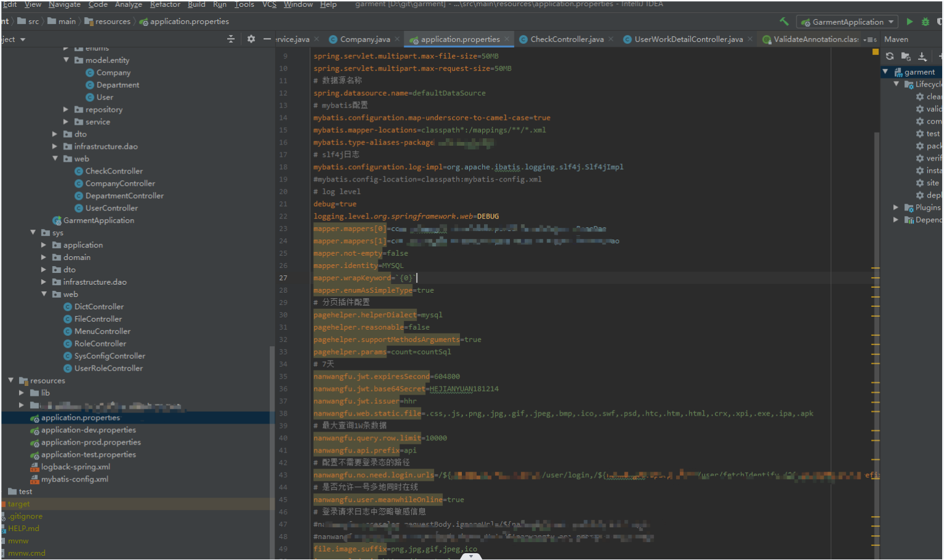The width and height of the screenshot is (944, 560).
Task: Click resources breadcrumb in navigation bar
Action: point(107,22)
